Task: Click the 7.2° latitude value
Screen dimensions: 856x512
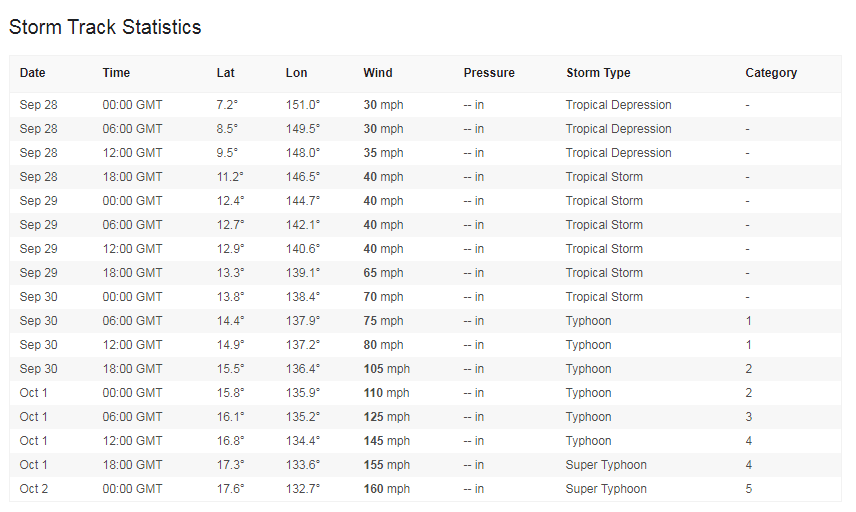Action: tap(227, 105)
